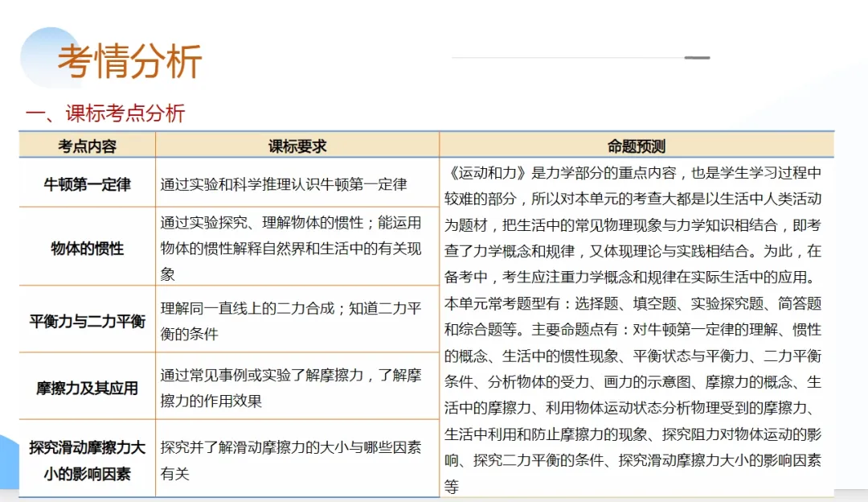Click the requirement 理解同一直线上的二力合成
Screen dimensions: 868x502
pos(291,321)
